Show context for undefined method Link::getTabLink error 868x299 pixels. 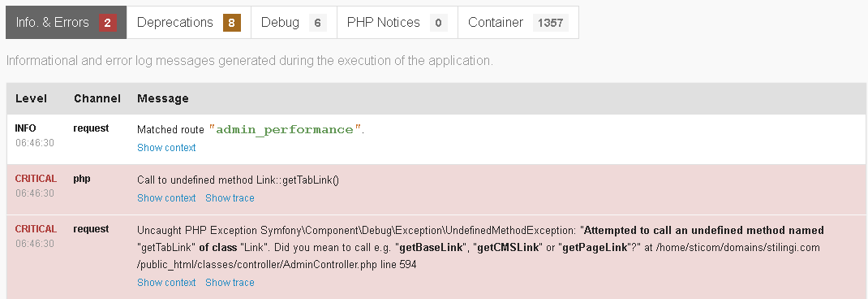[166, 198]
